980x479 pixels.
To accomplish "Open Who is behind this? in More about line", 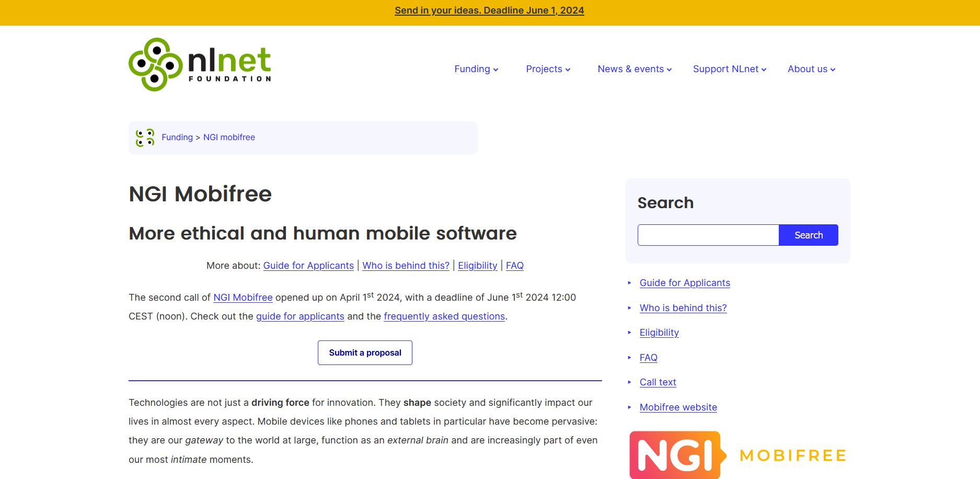I will coord(406,266).
